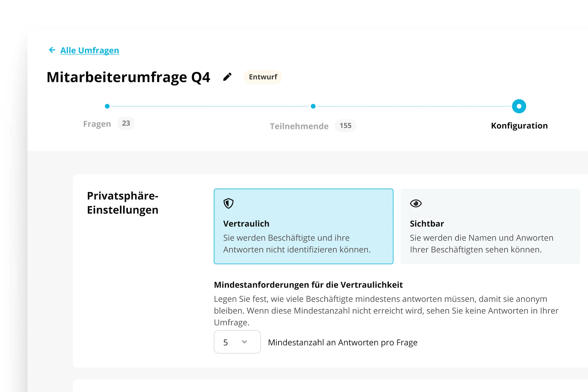Click the Mindestanzahl an Antworten pro Frage label
Image resolution: width=588 pixels, height=392 pixels.
point(343,342)
